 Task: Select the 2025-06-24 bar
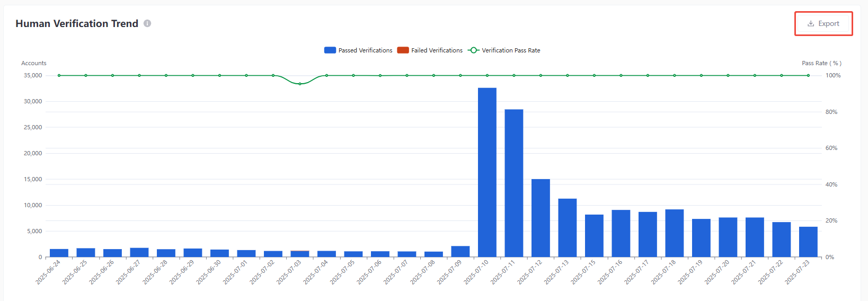59,253
